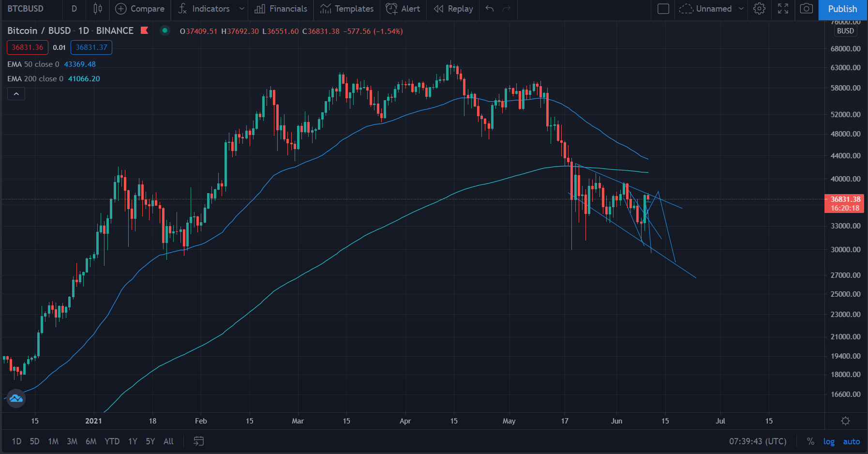Image resolution: width=868 pixels, height=454 pixels.
Task: Open the Unnamed layout dropdown arrow
Action: pyautogui.click(x=741, y=9)
